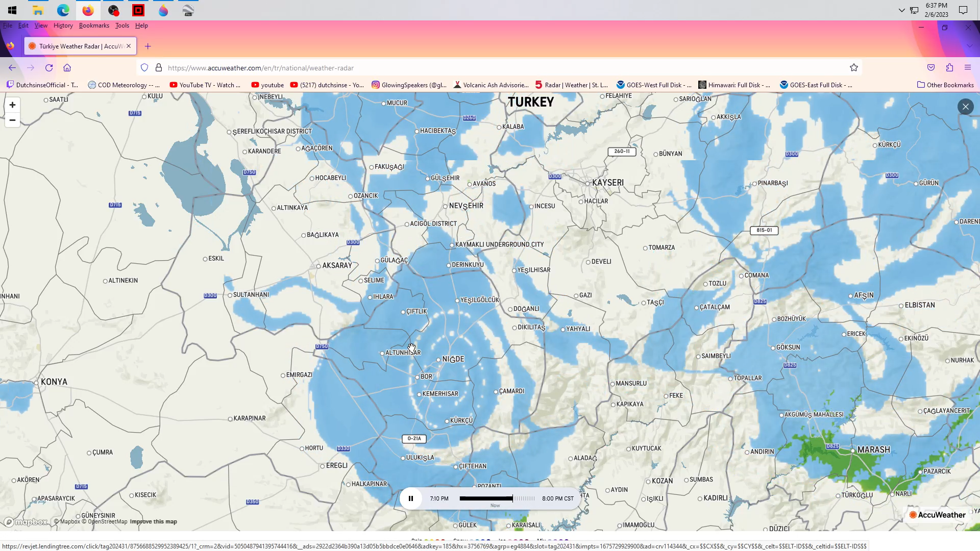Open DutchsinseOfficial bookmark
Viewport: 980px width, 551px height.
coord(42,85)
